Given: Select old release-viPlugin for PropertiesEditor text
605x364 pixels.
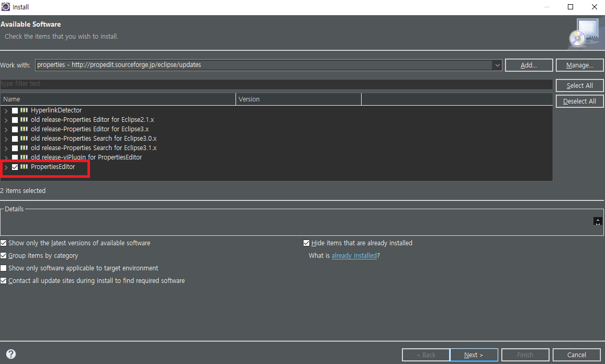Looking at the screenshot, I should 86,157.
